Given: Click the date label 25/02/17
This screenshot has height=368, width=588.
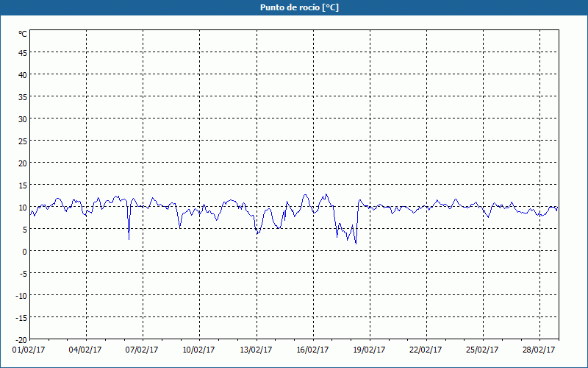Looking at the screenshot, I should [482, 350].
